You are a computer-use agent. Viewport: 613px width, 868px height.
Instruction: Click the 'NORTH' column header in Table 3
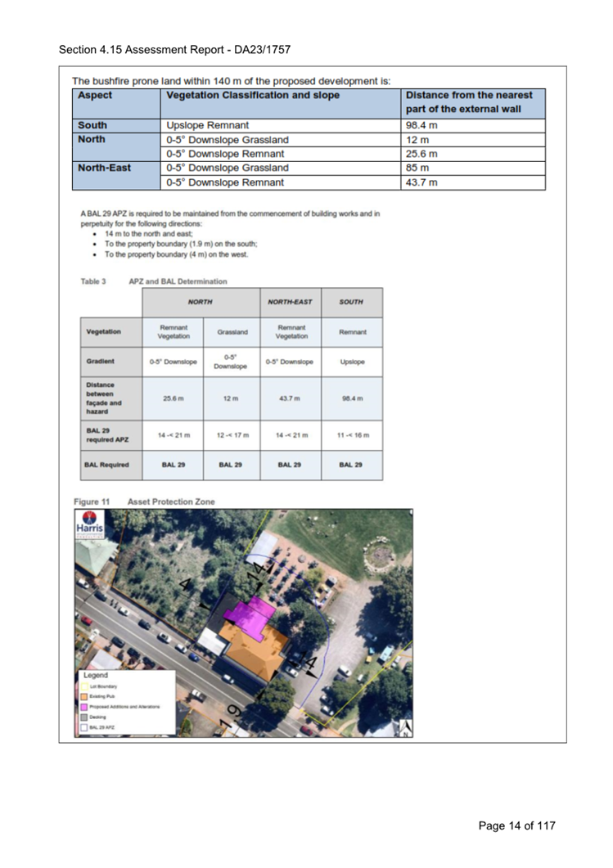pos(200,302)
